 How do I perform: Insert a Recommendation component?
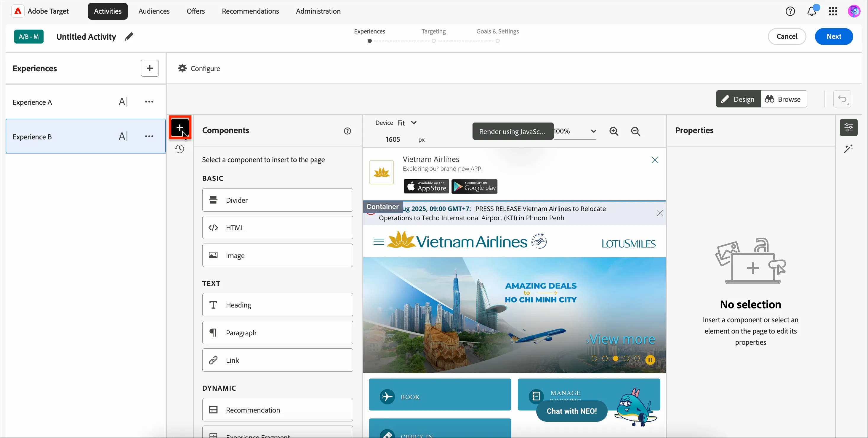pyautogui.click(x=277, y=410)
